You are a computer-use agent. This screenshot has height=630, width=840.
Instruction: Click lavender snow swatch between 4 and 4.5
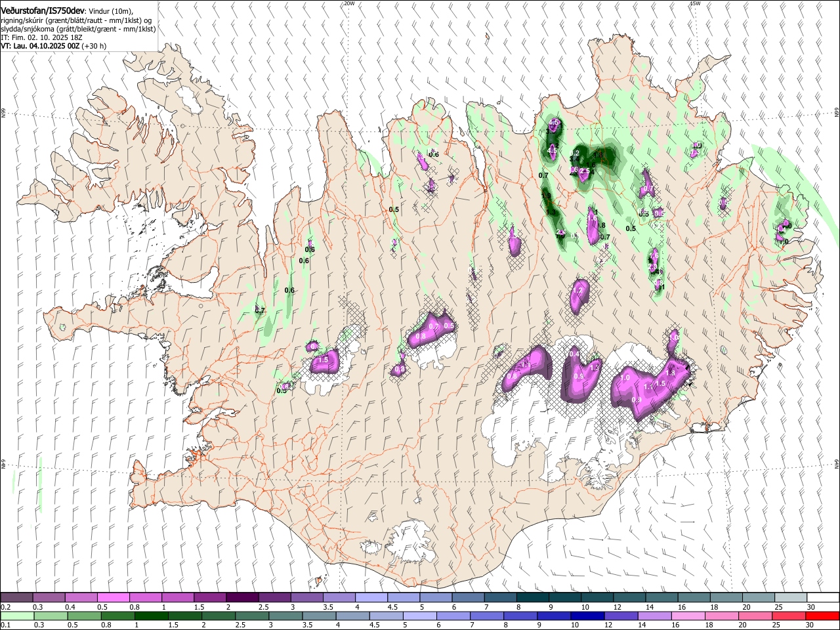point(371,597)
